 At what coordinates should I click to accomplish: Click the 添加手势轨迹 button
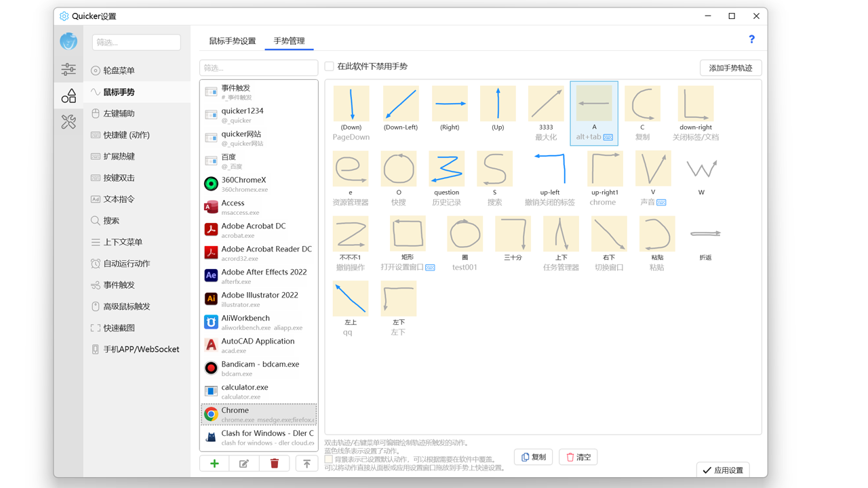[x=730, y=68]
